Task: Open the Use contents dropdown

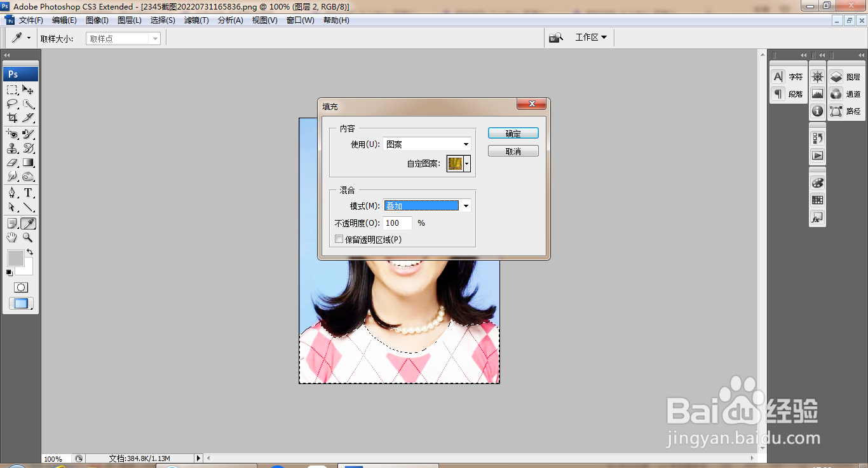Action: point(427,144)
